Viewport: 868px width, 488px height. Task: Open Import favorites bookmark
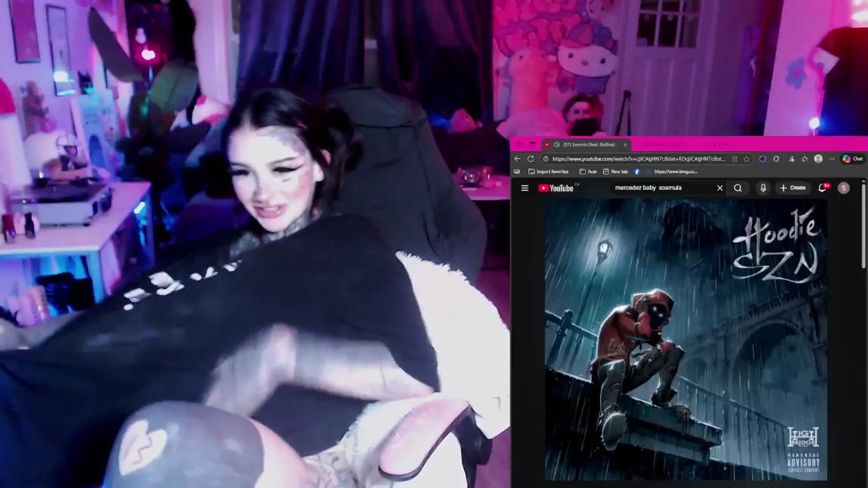[x=548, y=172]
